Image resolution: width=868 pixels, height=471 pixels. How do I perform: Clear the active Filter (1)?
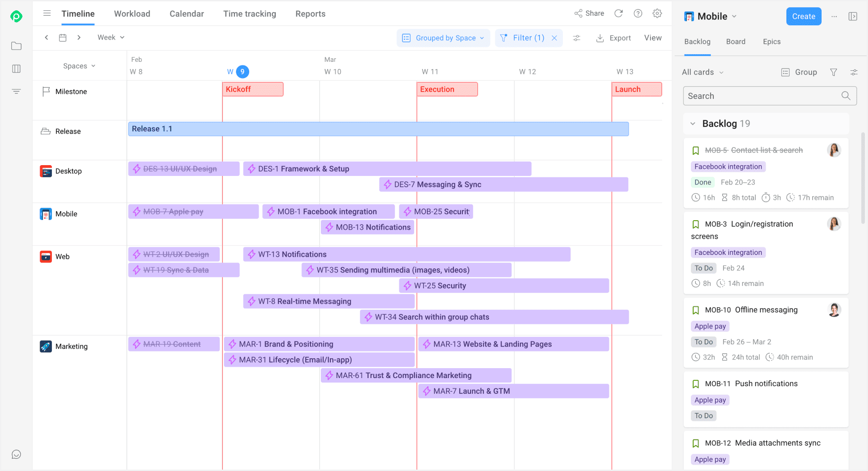coord(554,38)
